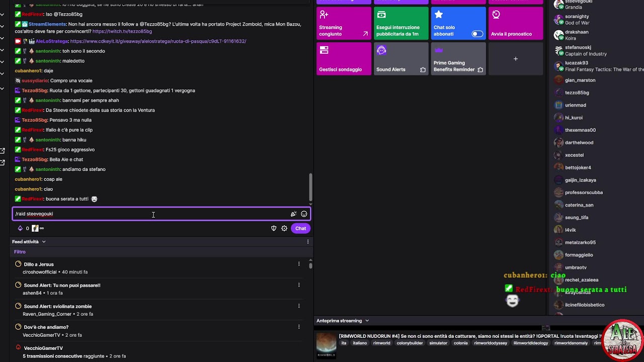644x362 pixels.
Task: Open options for Dov'è che andiamo entry
Action: [x=299, y=327]
